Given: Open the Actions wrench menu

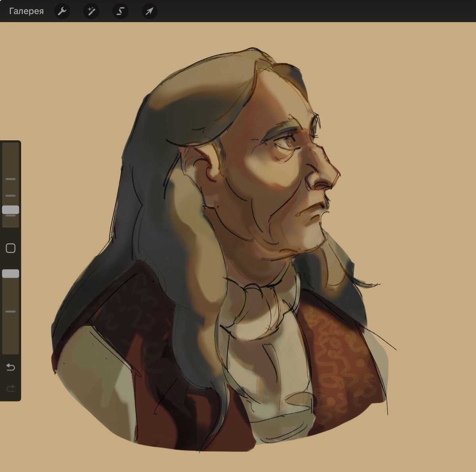Looking at the screenshot, I should pos(62,11).
